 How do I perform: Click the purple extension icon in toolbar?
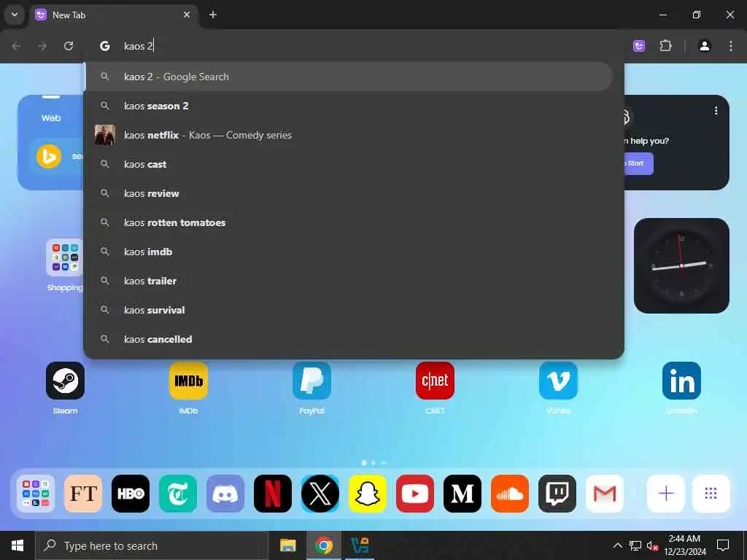coord(639,46)
